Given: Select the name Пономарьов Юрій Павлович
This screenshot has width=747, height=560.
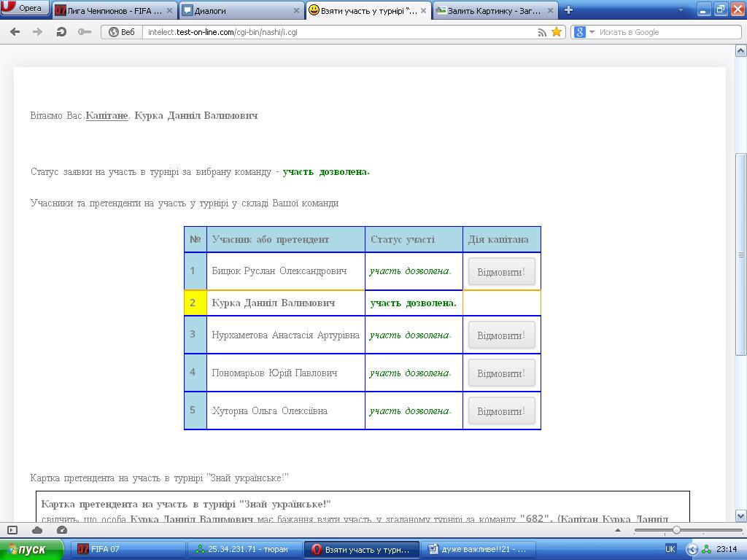Looking at the screenshot, I should 274,373.
